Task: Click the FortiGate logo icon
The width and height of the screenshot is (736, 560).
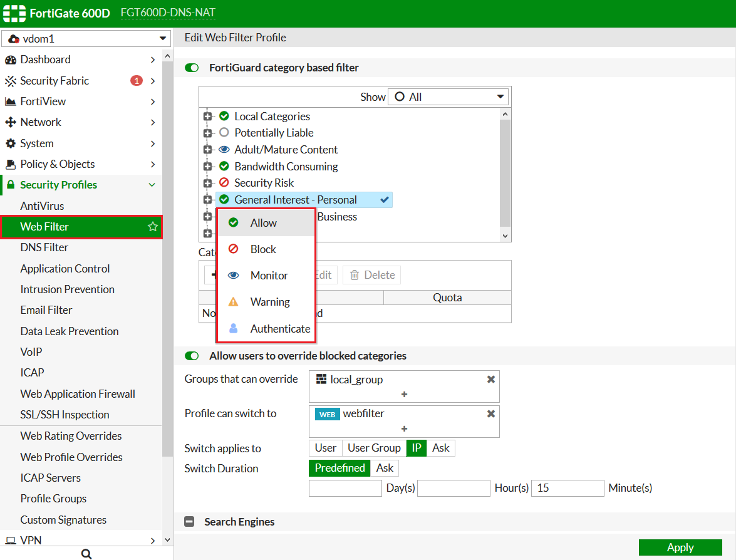Action: (x=14, y=13)
